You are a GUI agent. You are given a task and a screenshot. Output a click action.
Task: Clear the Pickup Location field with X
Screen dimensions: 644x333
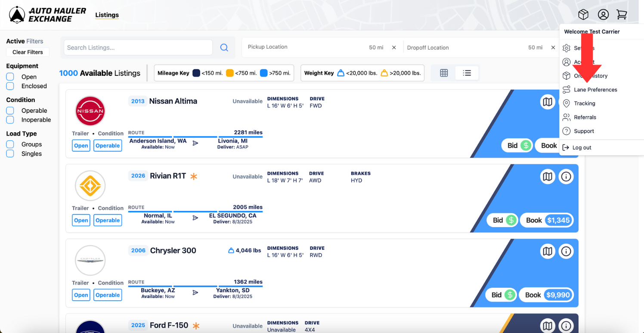click(394, 47)
